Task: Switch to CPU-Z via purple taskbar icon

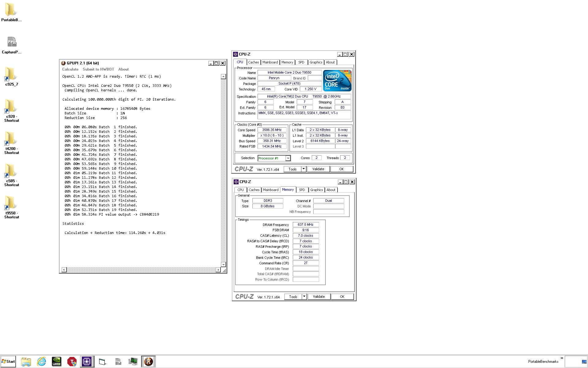Action: click(x=87, y=362)
